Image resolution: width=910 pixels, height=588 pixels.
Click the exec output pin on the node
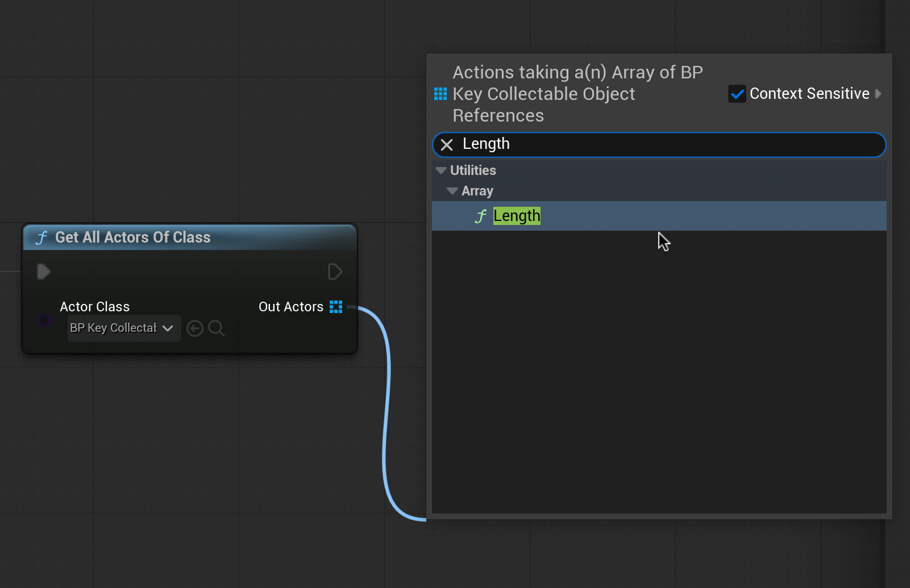335,272
